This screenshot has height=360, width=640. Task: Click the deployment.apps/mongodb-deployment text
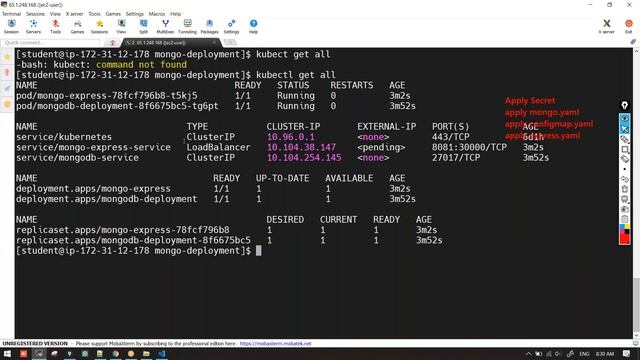[107, 199]
